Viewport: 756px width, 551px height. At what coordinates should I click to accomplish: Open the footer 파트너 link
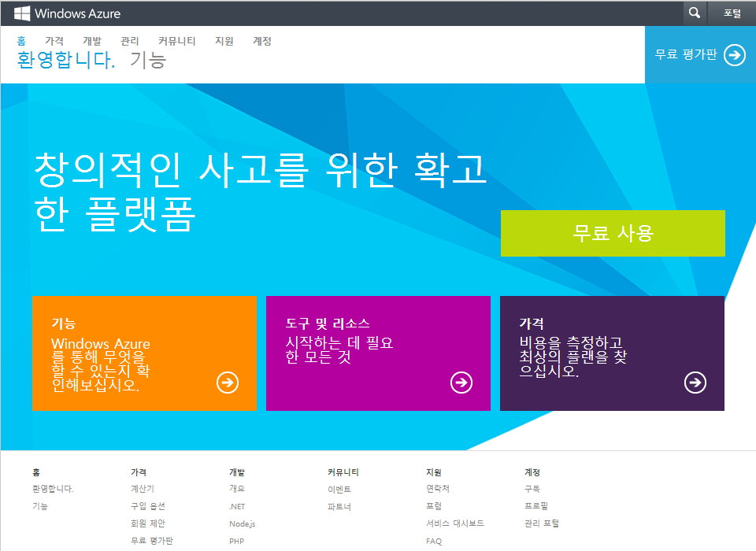(x=339, y=507)
